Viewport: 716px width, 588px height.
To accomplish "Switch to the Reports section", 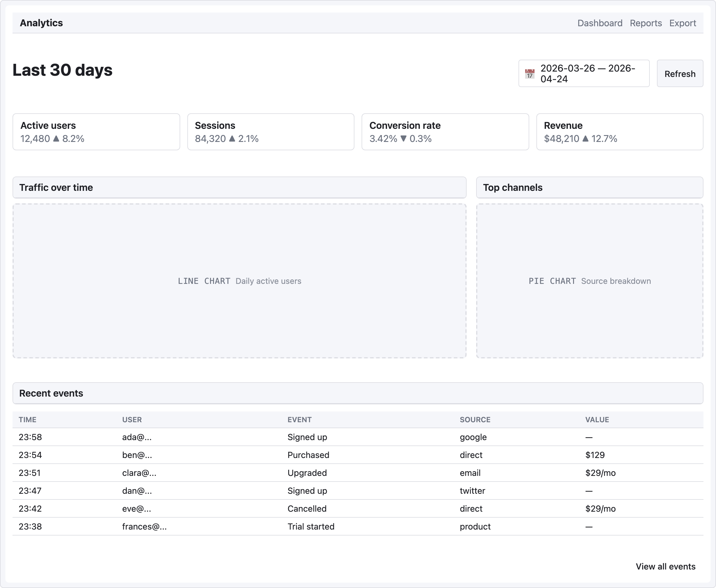I will (x=646, y=23).
